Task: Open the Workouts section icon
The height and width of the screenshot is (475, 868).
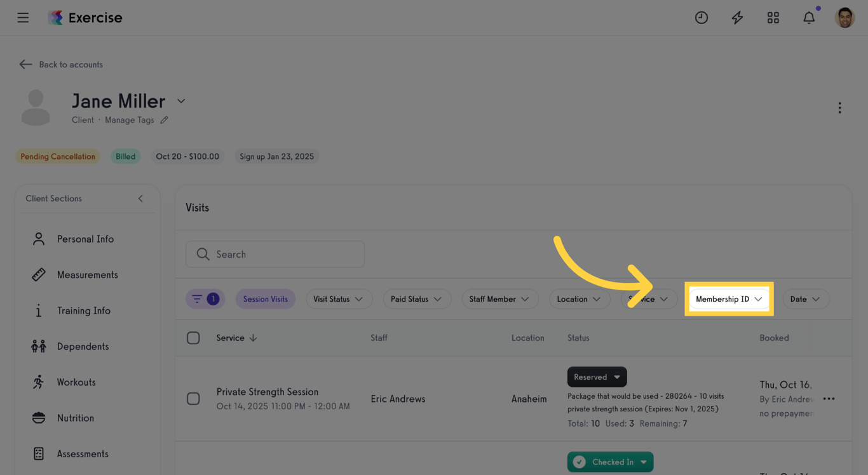Action: coord(38,382)
